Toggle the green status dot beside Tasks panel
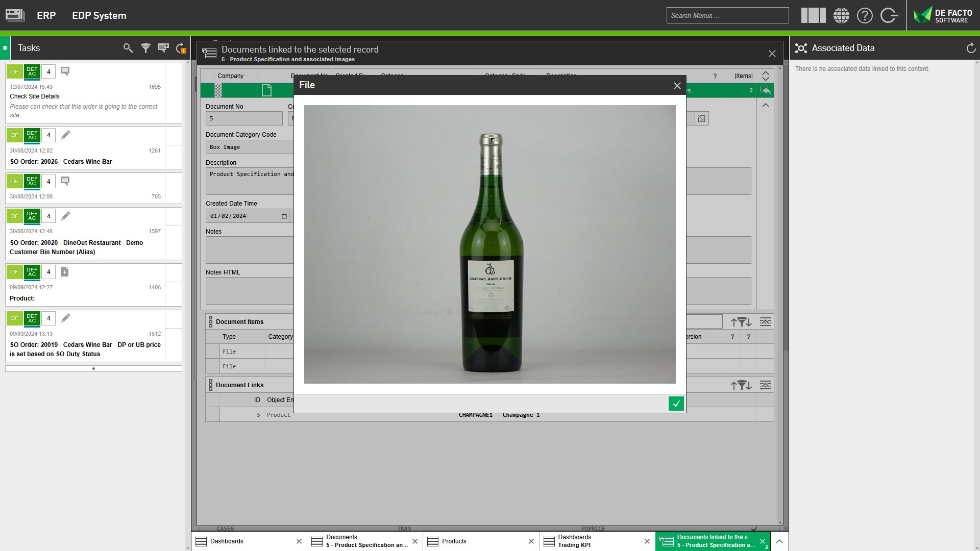The height and width of the screenshot is (551, 980). pos(5,47)
